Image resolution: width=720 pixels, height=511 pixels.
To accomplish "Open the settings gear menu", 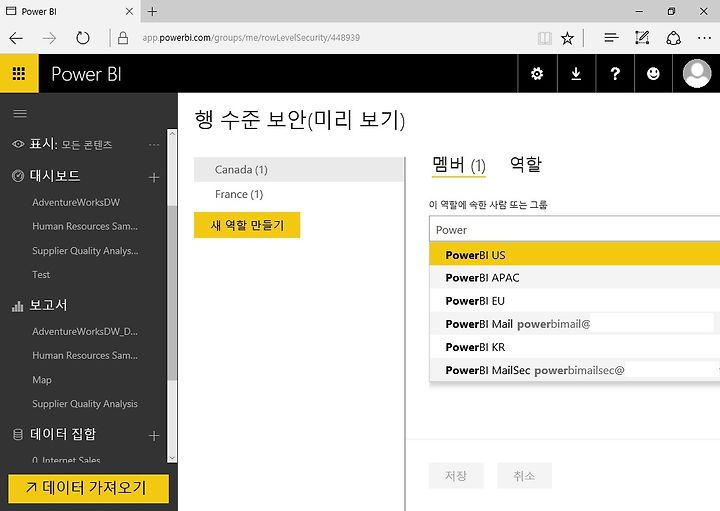I will [537, 73].
